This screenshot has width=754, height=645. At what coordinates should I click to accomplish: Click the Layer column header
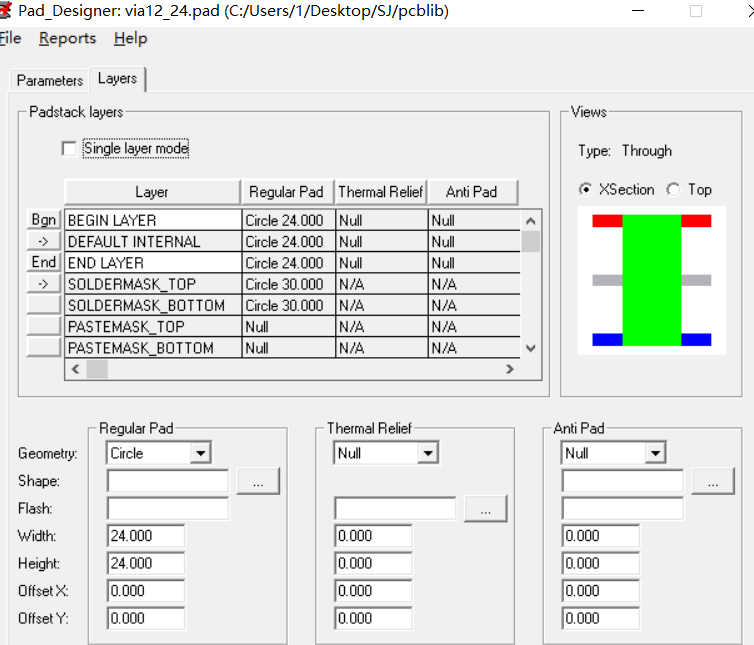[152, 192]
